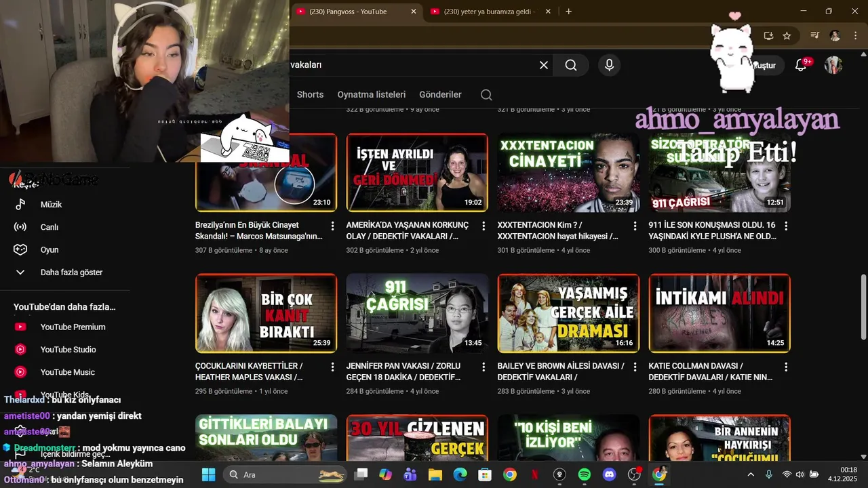The width and height of the screenshot is (868, 488).
Task: Open video title 'ÇOCUKLARINI KAYBETTİLER / HEATHER MAPLES'
Action: pos(249,371)
